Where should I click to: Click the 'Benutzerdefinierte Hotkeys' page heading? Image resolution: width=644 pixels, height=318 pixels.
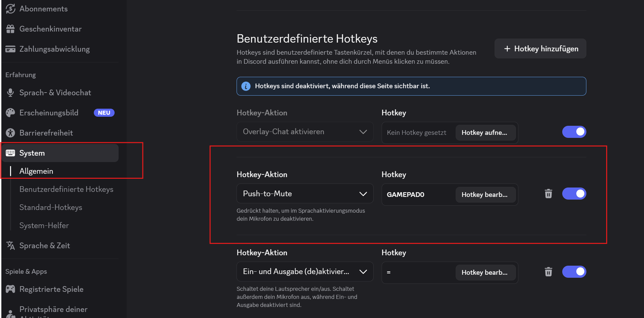click(307, 39)
